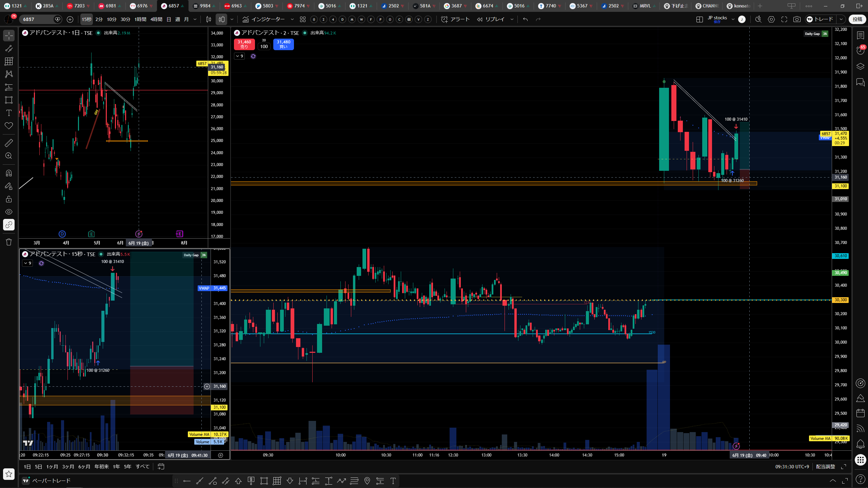Toggle fullscreen mode icon
This screenshot has height=488, width=868.
784,19
